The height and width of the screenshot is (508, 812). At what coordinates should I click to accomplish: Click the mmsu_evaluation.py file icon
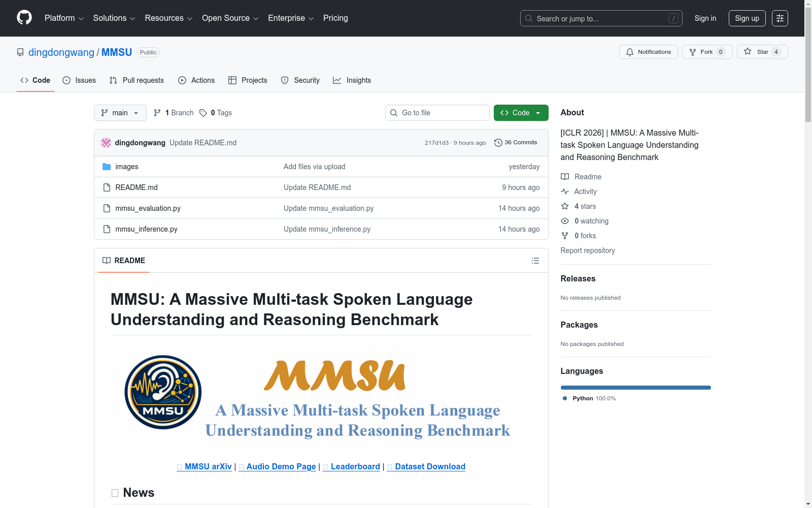(107, 208)
